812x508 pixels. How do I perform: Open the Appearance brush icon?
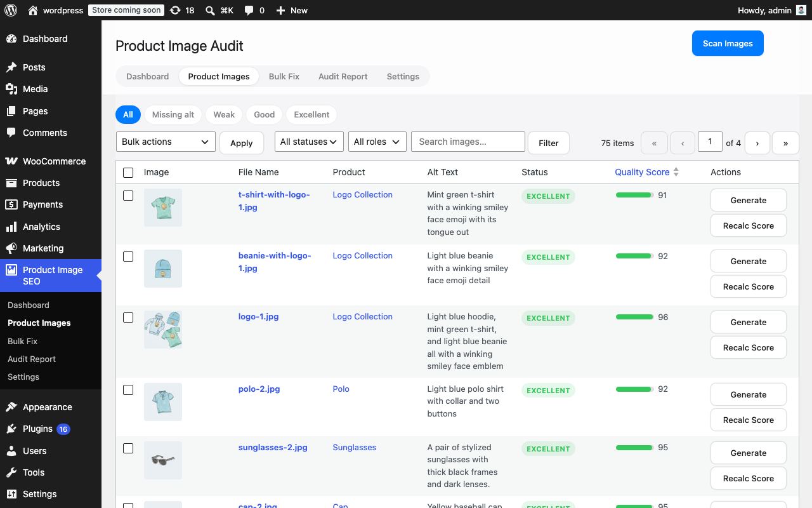click(11, 407)
